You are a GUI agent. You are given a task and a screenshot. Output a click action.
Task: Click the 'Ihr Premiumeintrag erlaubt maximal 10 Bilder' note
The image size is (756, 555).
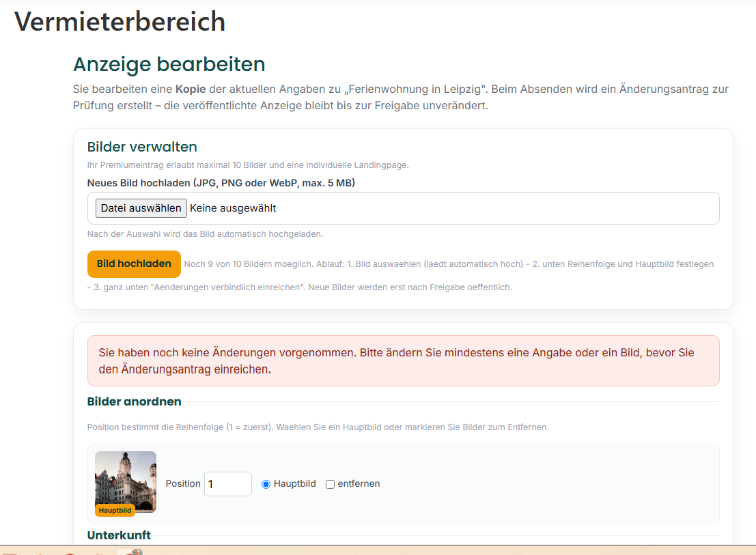(x=248, y=165)
